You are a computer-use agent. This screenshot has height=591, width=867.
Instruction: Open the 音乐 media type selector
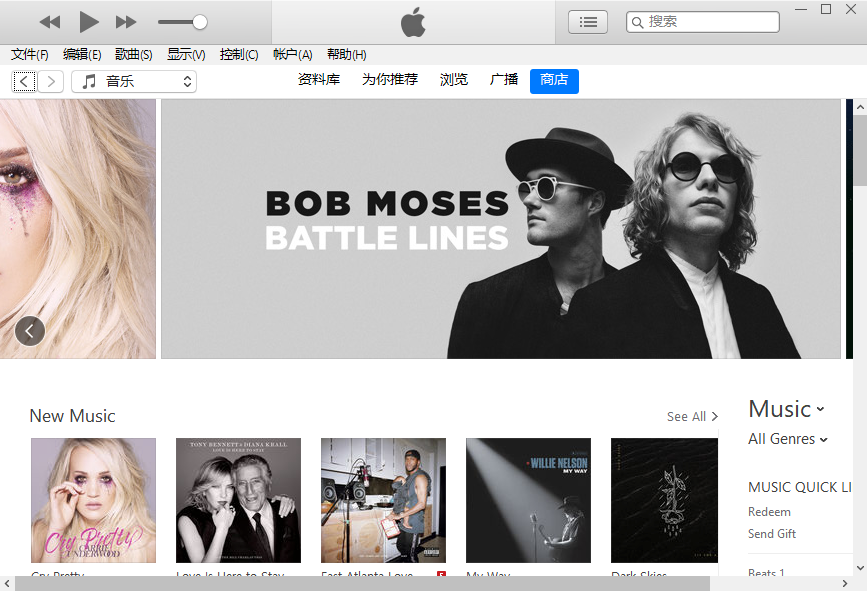135,81
